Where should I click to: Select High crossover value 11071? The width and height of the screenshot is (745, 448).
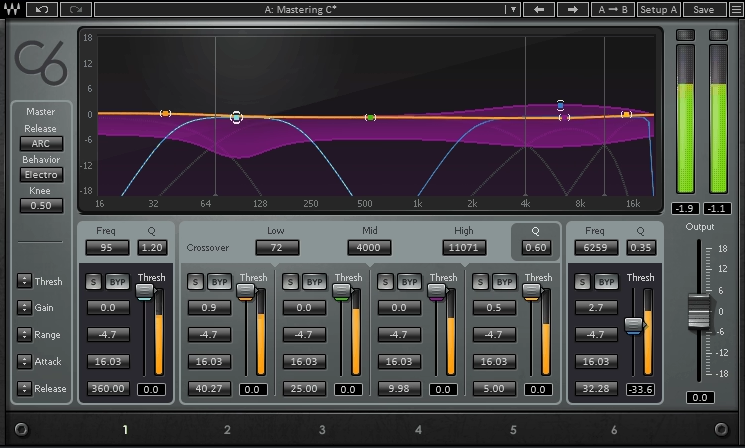[464, 248]
